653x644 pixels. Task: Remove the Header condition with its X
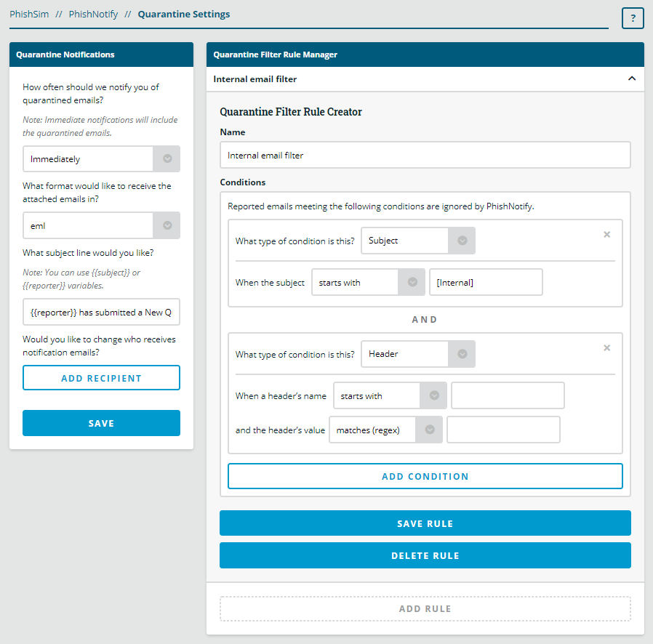tap(607, 348)
